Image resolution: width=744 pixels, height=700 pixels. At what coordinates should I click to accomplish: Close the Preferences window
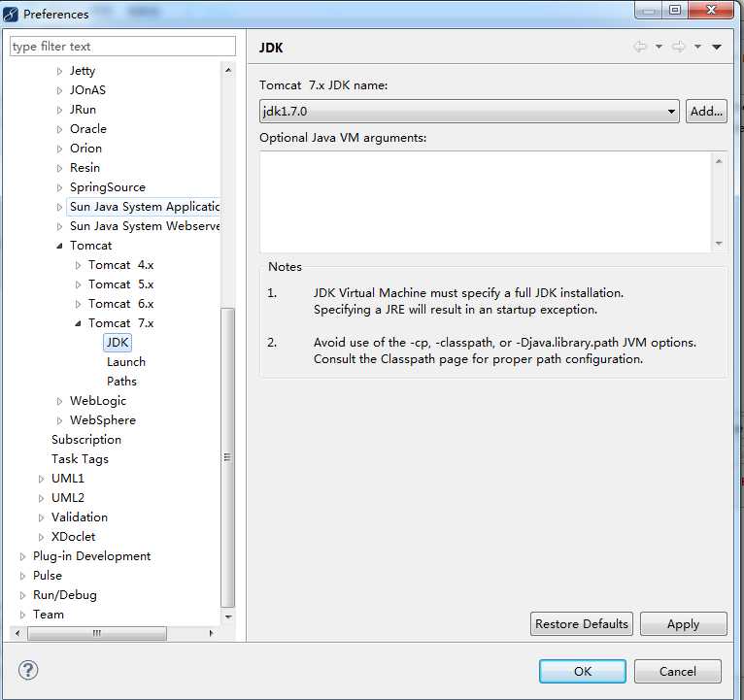(x=711, y=10)
